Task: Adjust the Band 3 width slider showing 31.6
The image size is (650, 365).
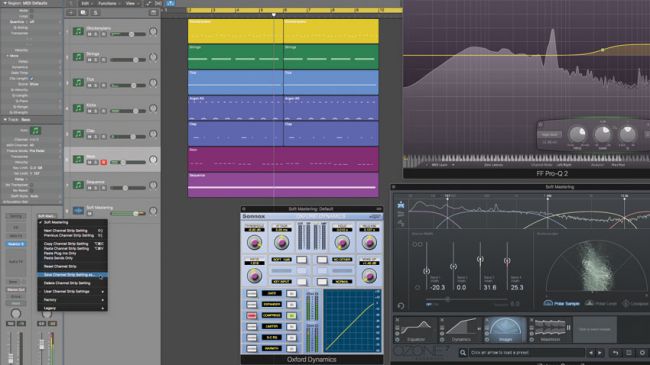Action: point(480,260)
